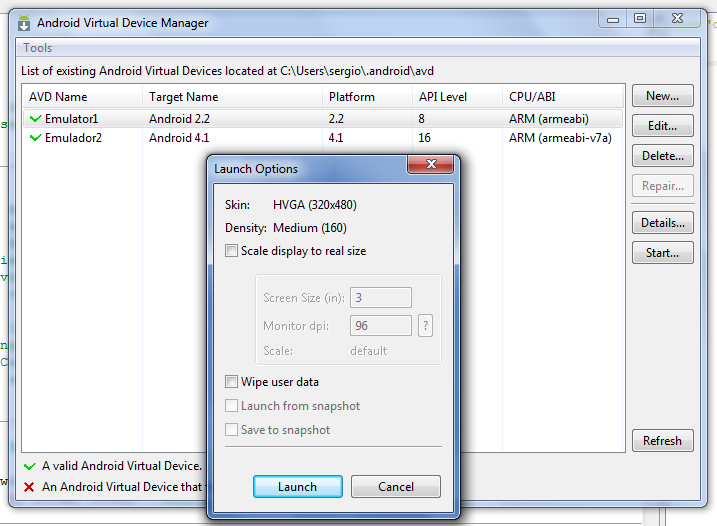Viewport: 717px width, 526px height.
Task: Click the Delete... button
Action: pyautogui.click(x=663, y=156)
